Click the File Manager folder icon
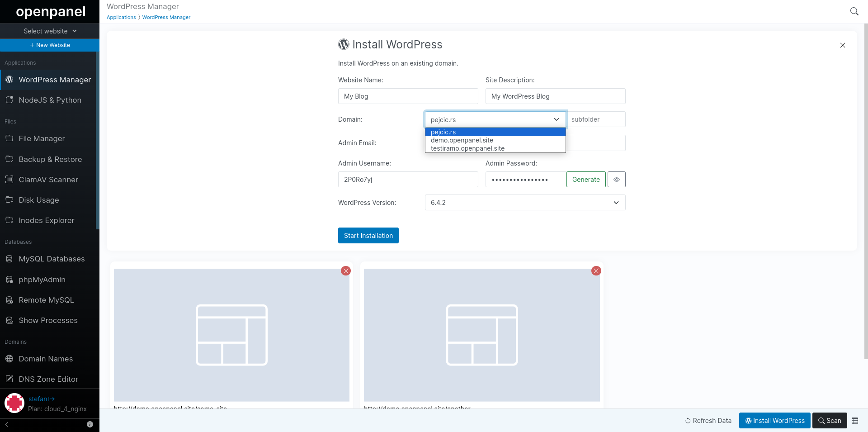 pyautogui.click(x=9, y=138)
